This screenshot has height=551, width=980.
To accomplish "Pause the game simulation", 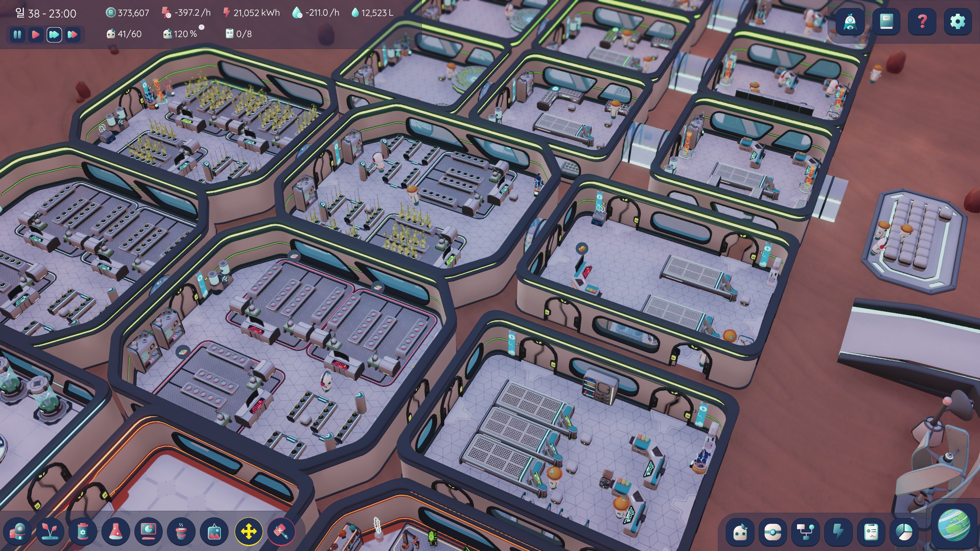I will pos(17,35).
